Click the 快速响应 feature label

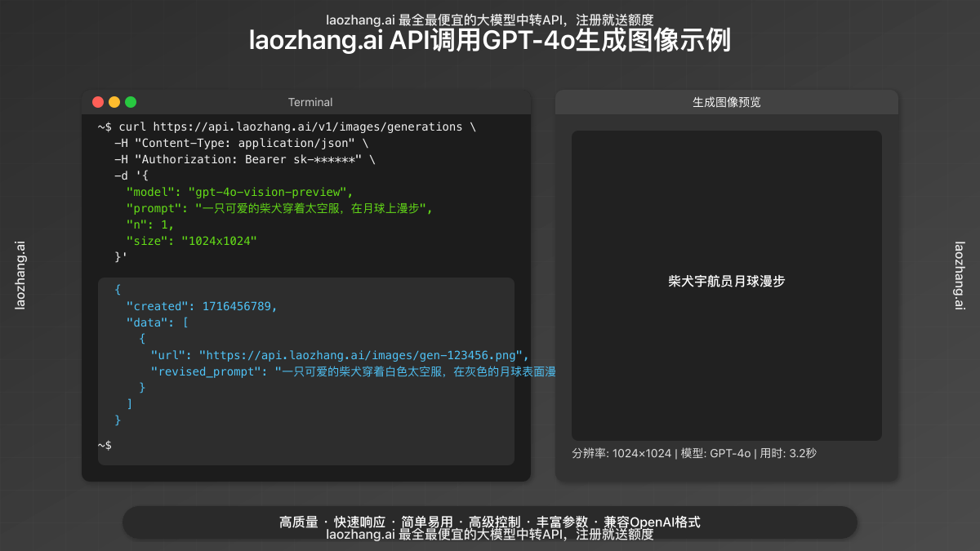click(x=359, y=522)
